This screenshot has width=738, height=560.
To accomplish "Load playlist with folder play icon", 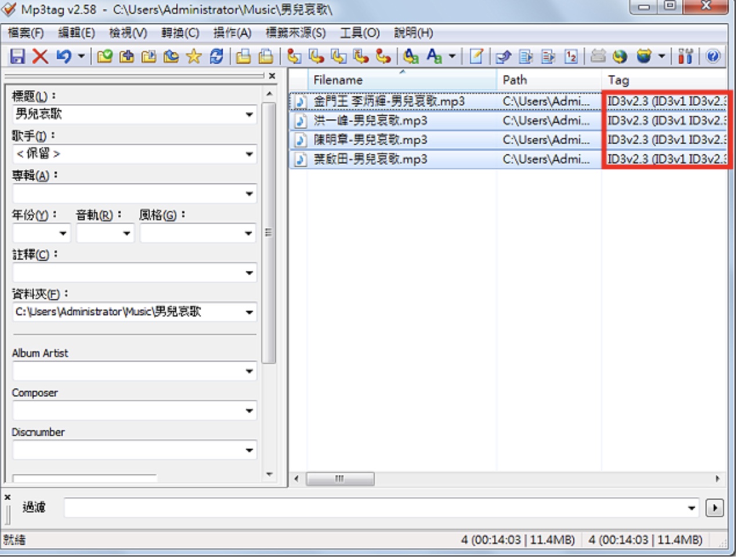I will coord(149,56).
